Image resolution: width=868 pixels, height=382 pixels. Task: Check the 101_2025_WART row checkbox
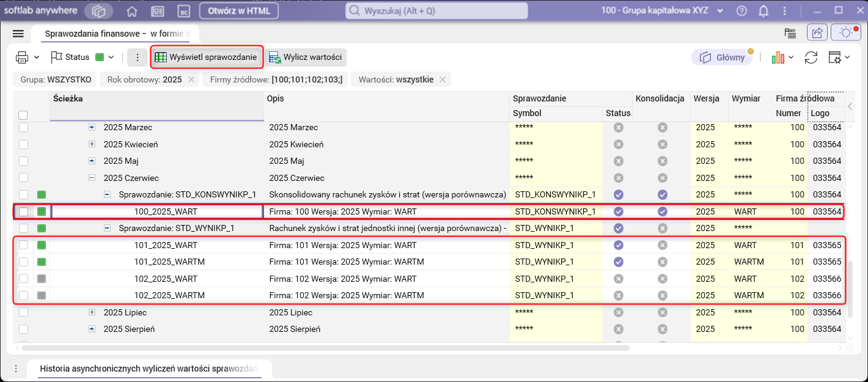coord(23,245)
